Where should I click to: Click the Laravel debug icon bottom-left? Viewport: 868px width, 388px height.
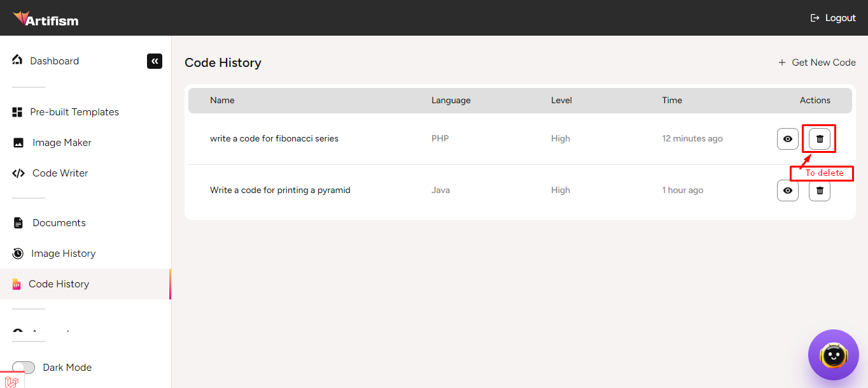(x=11, y=381)
